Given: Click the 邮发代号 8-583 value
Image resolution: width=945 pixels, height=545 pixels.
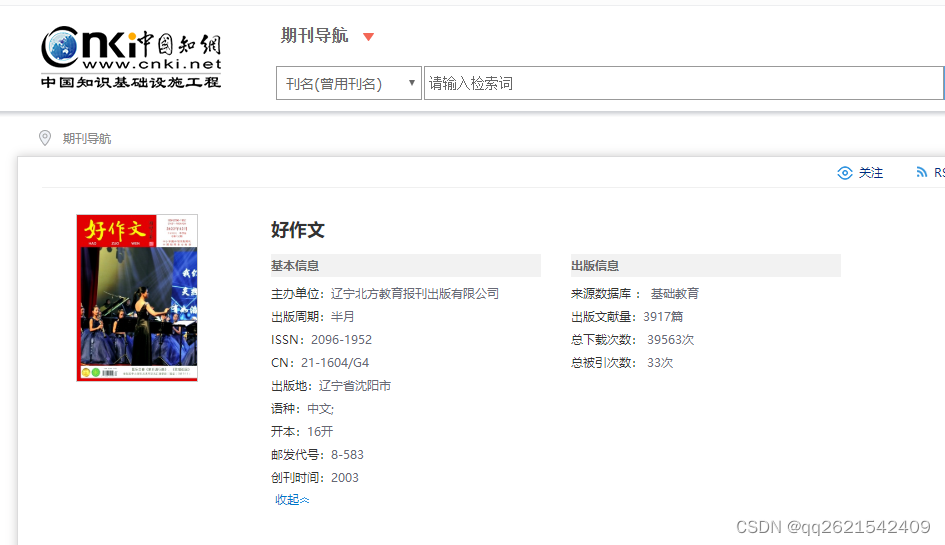Looking at the screenshot, I should [x=347, y=455].
